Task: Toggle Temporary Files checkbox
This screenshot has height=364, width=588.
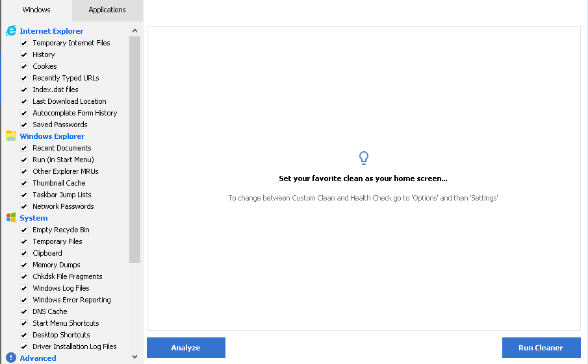Action: tap(24, 241)
